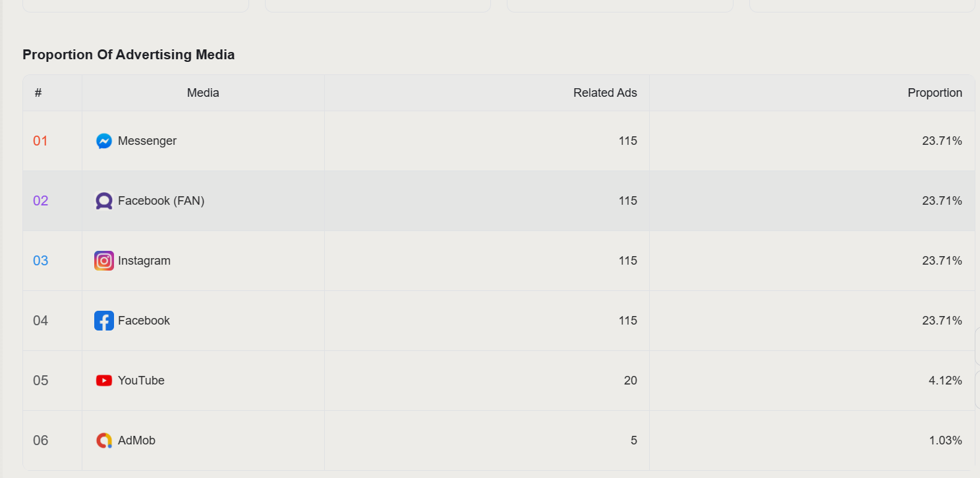Click YouTube's 20 related ads value
Image resolution: width=980 pixels, height=478 pixels.
[x=630, y=381]
